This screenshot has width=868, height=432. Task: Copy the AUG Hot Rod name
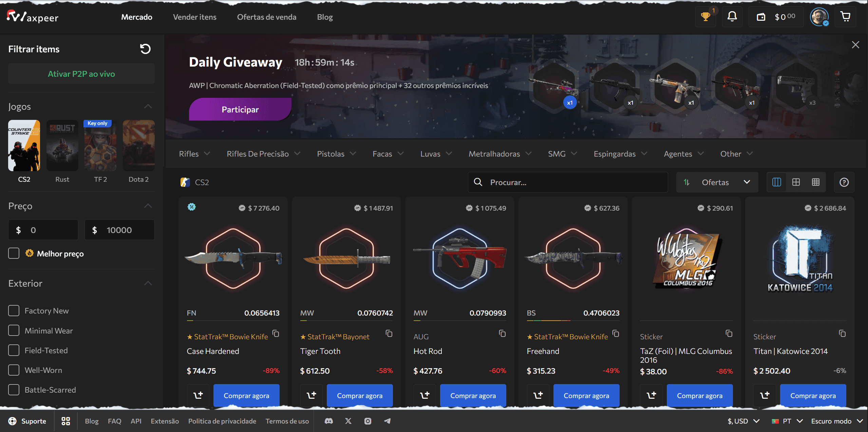(x=503, y=334)
